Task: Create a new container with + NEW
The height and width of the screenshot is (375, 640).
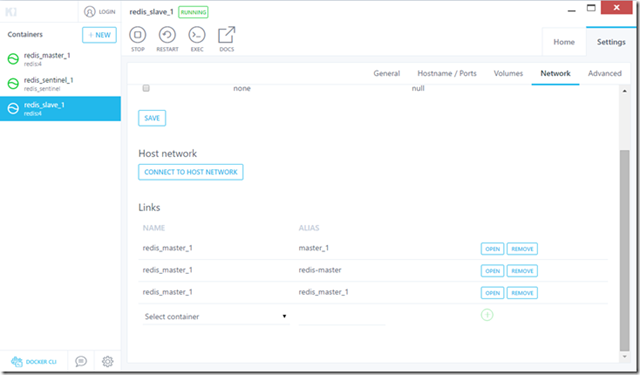Action: 99,35
